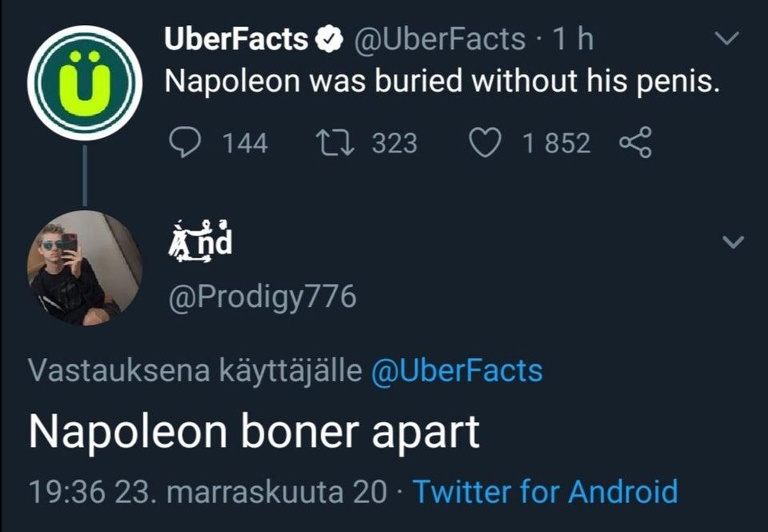The height and width of the screenshot is (532, 768).
Task: Click the @Prodigy776 username handle
Action: pos(261,298)
